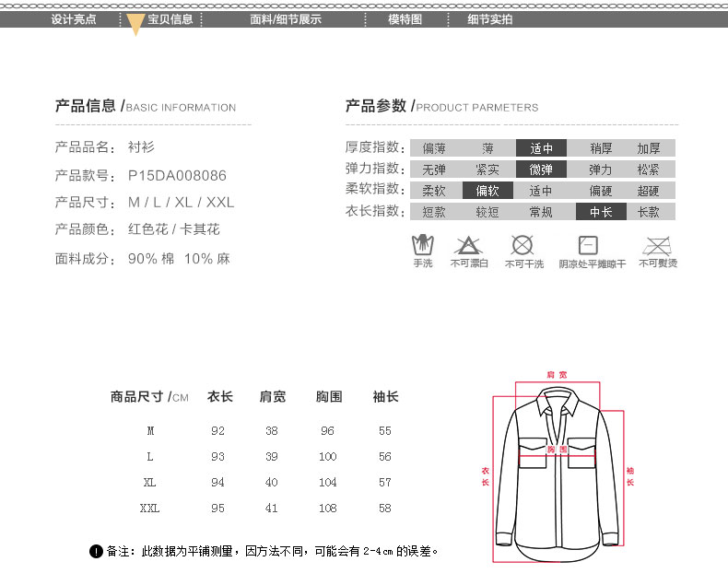This screenshot has width=728, height=585.
Task: Select 长款 in length index
Action: 649,212
